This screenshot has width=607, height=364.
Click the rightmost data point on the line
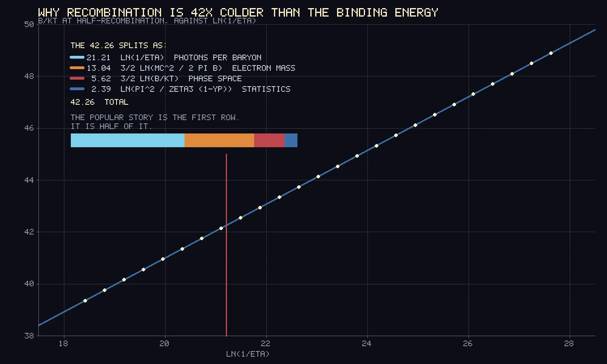551,53
